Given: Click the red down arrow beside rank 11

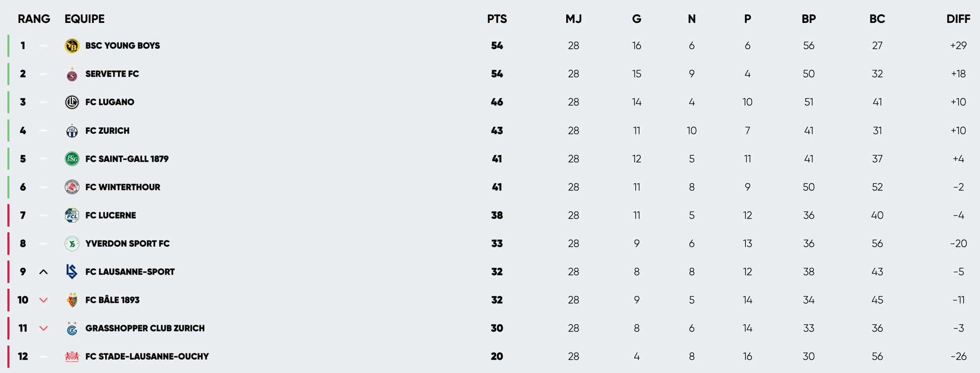Looking at the screenshot, I should (44, 329).
